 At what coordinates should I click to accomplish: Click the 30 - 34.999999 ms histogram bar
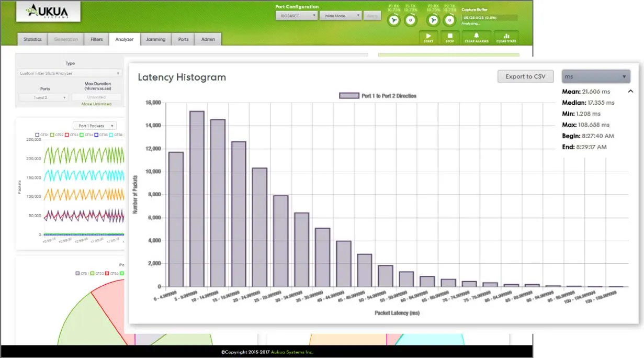tap(302, 250)
